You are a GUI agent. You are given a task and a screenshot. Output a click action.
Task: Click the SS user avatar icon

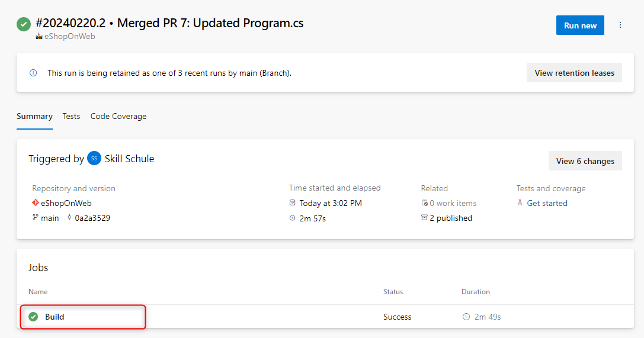tap(94, 159)
